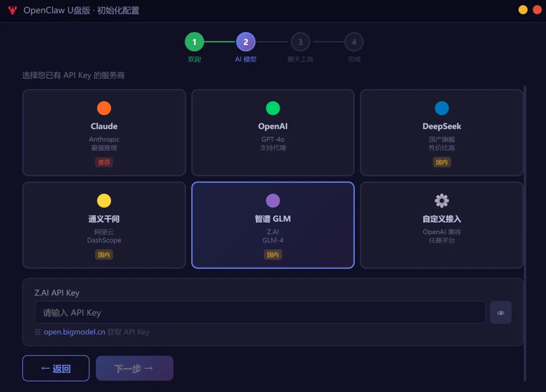The image size is (546, 392).
Task: Click step 2 AI 模型 circle
Action: (246, 42)
